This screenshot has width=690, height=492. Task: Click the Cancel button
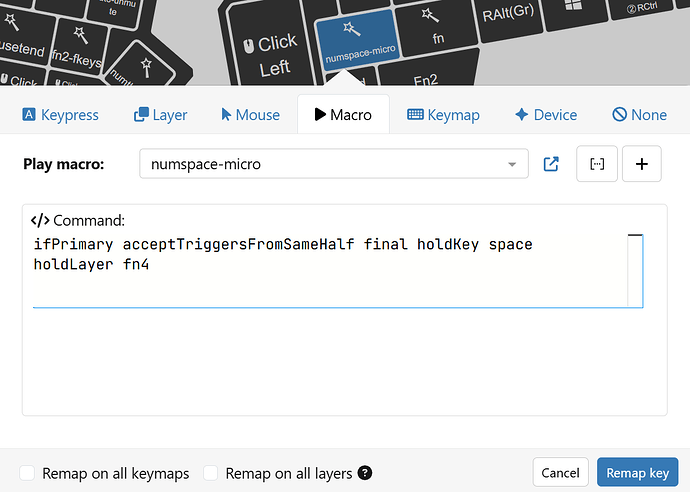560,473
